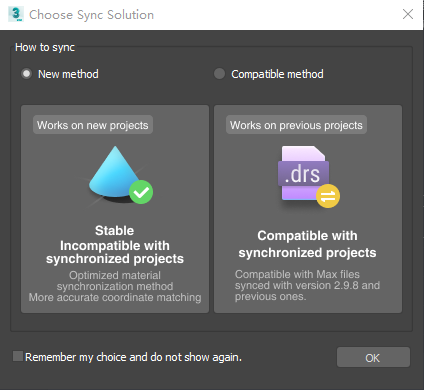Click the yellow sync arrows badge

point(328,196)
